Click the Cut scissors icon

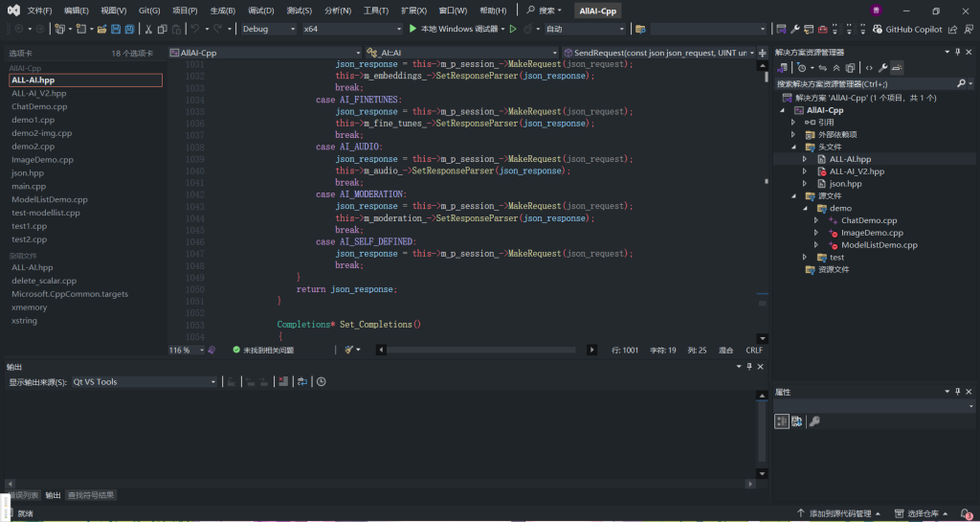tap(148, 30)
